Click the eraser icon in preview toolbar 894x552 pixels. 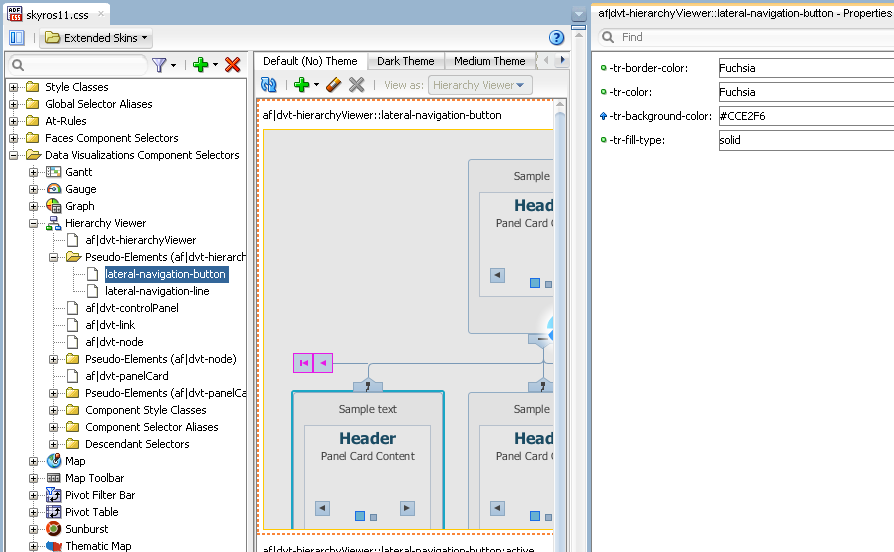click(x=334, y=86)
